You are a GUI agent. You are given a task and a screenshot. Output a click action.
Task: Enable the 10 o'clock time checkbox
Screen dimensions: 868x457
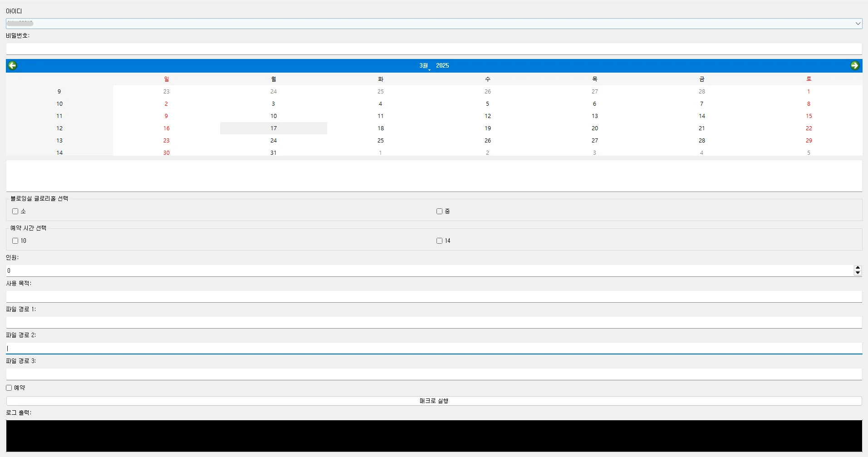click(15, 241)
